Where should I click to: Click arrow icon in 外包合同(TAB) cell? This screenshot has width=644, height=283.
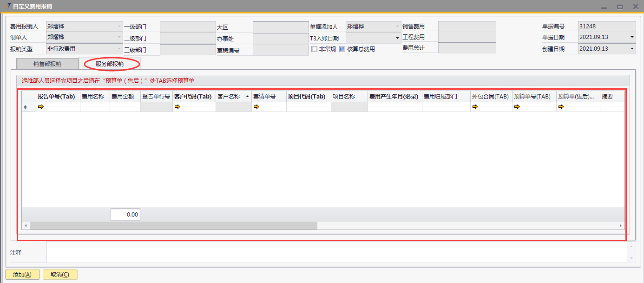click(475, 107)
